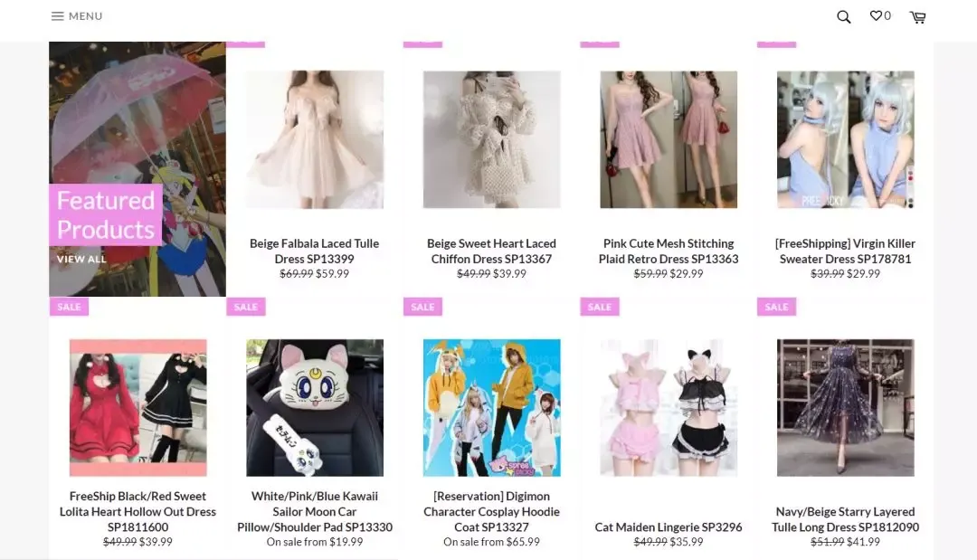Click SALE badge above Cat Maiden Lingerie
Screen dimensions: 977x560
click(600, 307)
